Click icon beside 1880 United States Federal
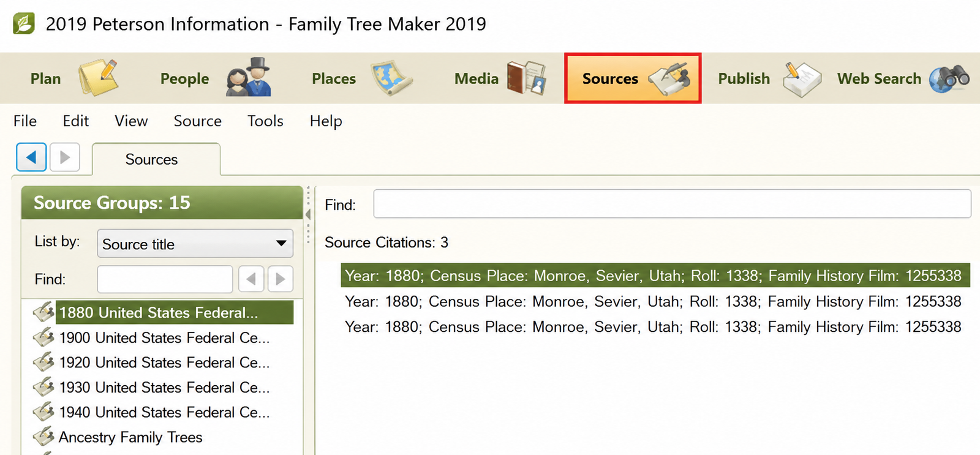This screenshot has width=980, height=455. coord(43,312)
